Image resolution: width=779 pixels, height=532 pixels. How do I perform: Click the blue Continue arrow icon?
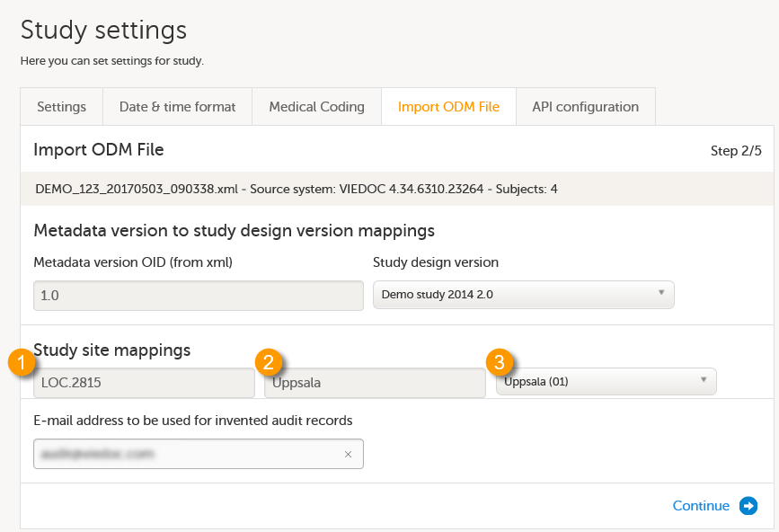pos(748,506)
